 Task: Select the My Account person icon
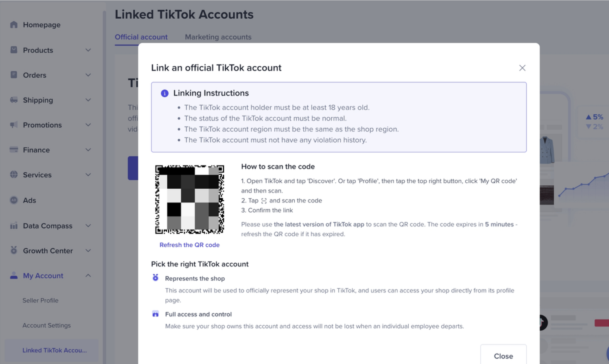point(13,276)
